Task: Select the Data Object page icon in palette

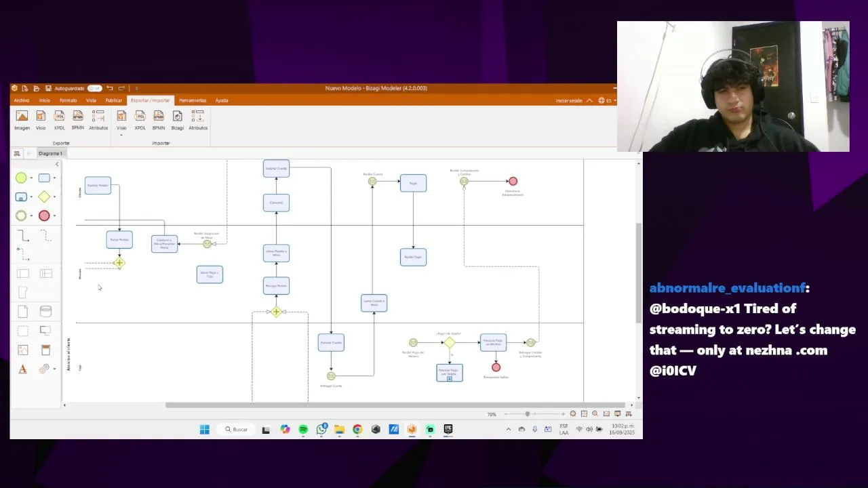Action: 22,311
